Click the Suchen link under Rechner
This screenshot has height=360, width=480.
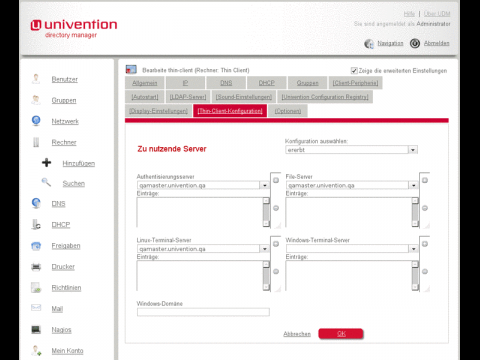[74, 183]
